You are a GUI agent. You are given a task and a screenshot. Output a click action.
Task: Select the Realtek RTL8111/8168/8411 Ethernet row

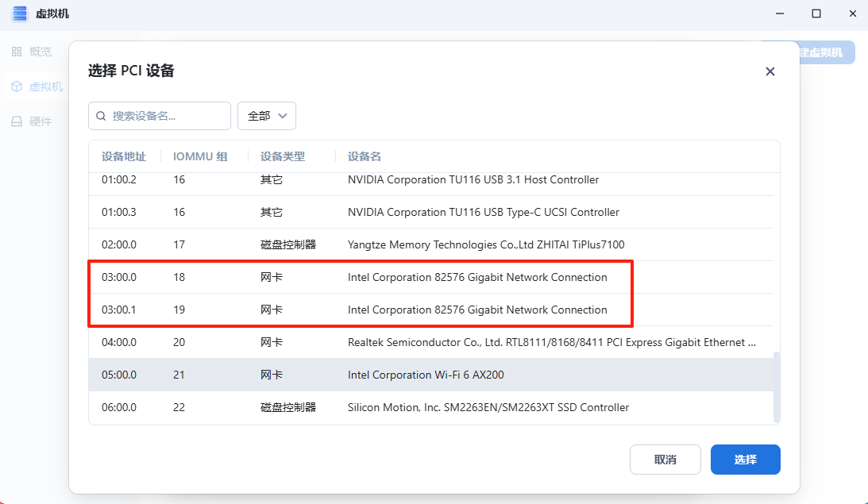[431, 342]
